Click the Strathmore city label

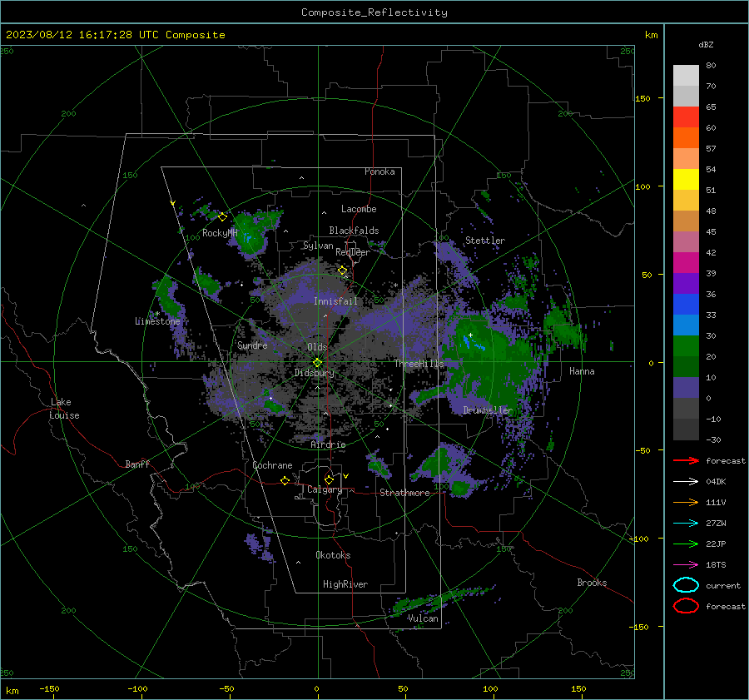pos(404,493)
